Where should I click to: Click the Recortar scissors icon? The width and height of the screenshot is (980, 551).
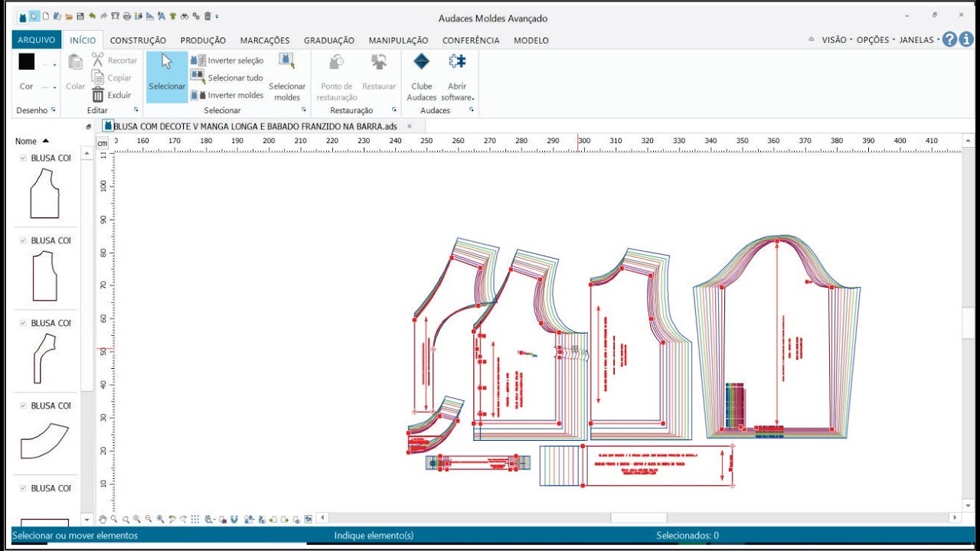(98, 60)
